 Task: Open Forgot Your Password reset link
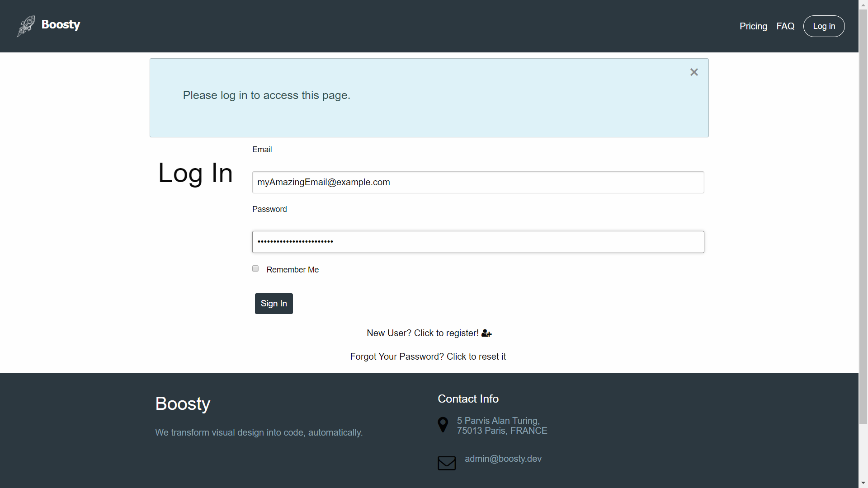pos(428,357)
